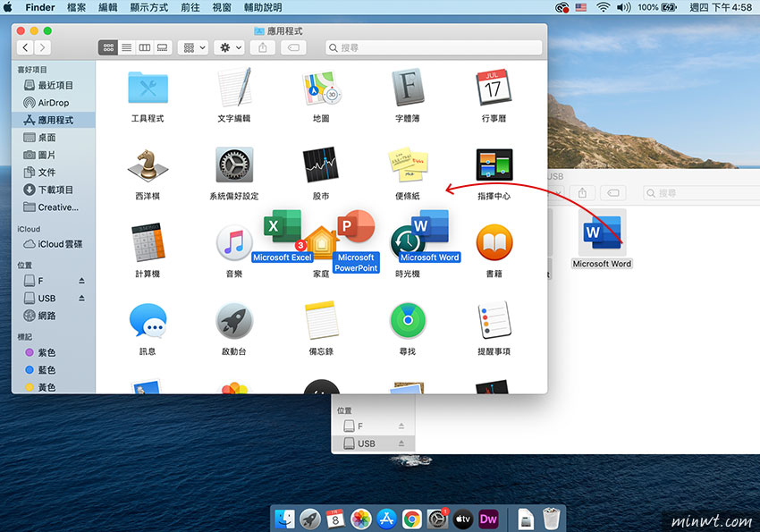Focus the 搜尋 search field in Applications window
Image resolution: width=760 pixels, height=532 pixels.
click(434, 47)
